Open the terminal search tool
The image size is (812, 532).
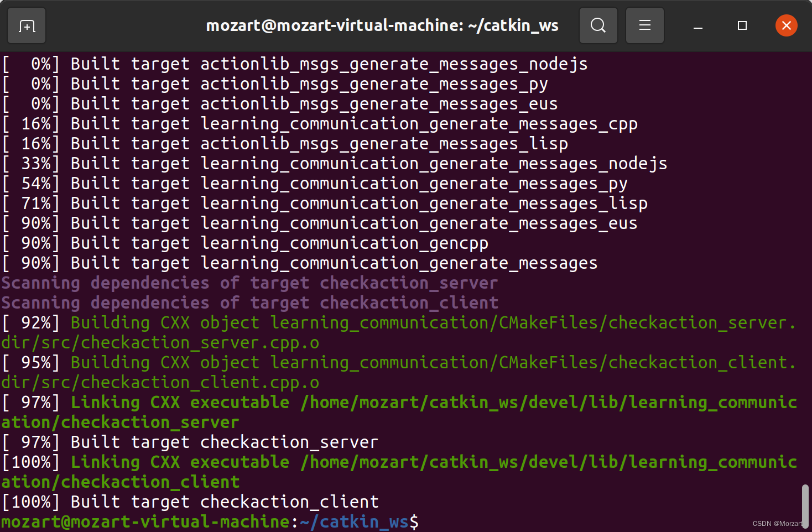point(598,25)
